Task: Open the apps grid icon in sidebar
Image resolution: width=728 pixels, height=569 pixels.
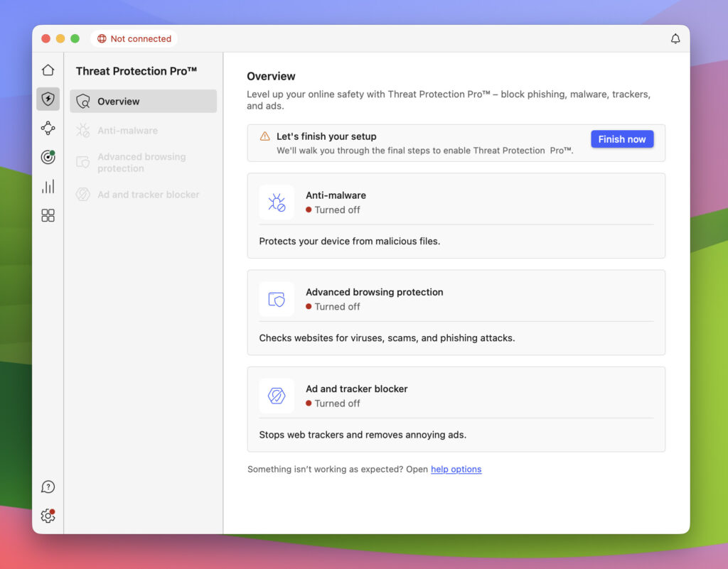Action: point(48,215)
